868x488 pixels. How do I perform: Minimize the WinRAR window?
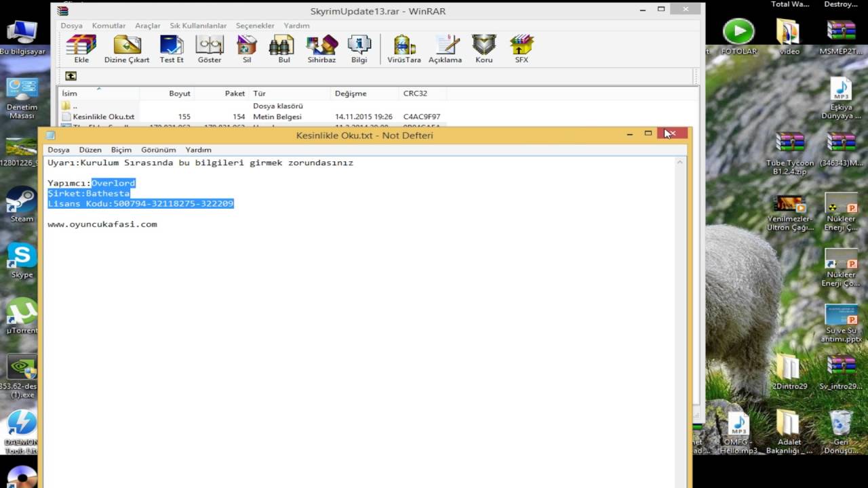(x=642, y=9)
